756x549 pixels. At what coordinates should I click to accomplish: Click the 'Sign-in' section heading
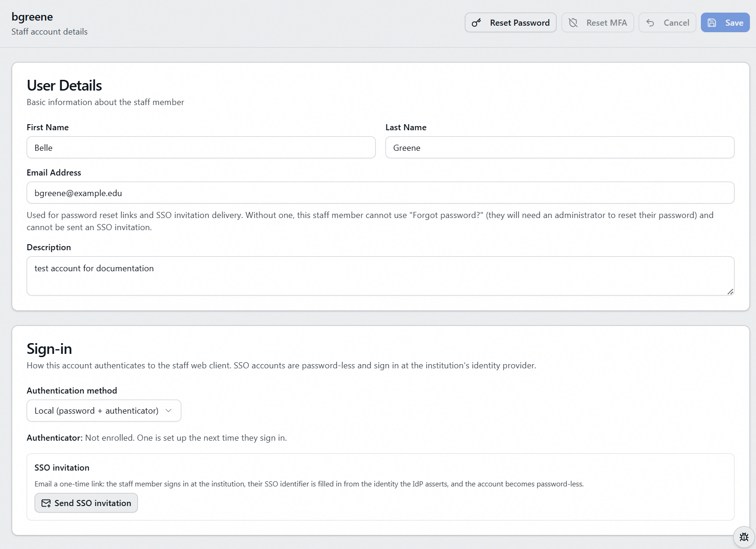click(49, 349)
